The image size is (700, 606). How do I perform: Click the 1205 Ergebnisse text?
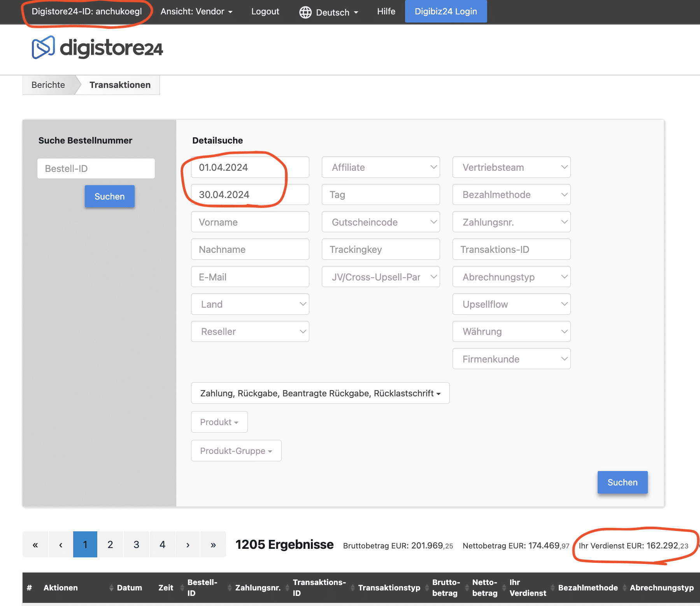284,545
